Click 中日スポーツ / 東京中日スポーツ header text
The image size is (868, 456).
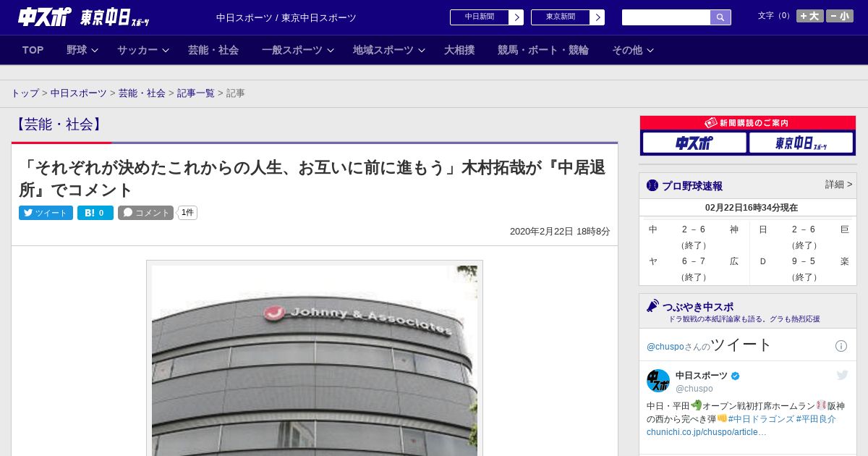286,18
